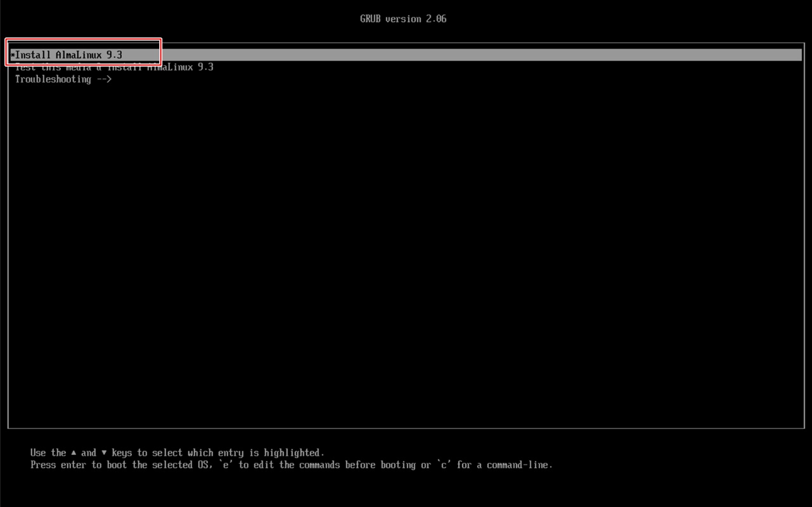Click the asterisk marker beside Install AlmaLinux
This screenshot has height=507, width=812.
tap(12, 56)
